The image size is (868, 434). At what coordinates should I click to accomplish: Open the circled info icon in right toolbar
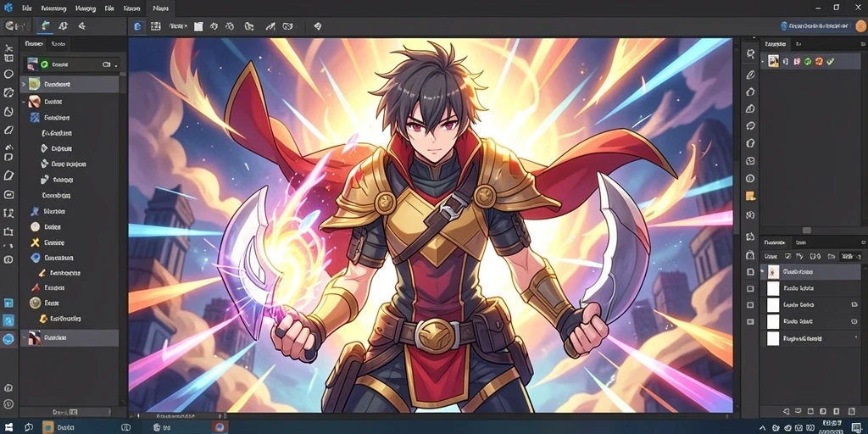click(x=751, y=178)
